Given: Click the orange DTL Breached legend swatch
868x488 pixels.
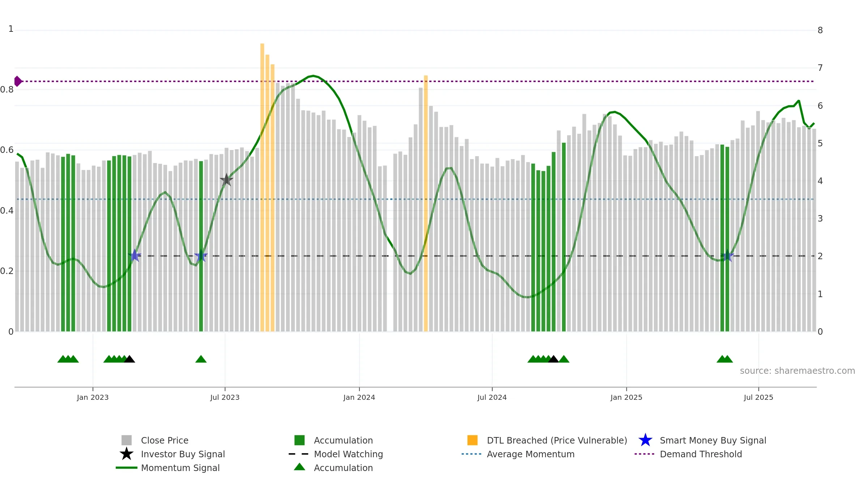Looking at the screenshot, I should [472, 440].
